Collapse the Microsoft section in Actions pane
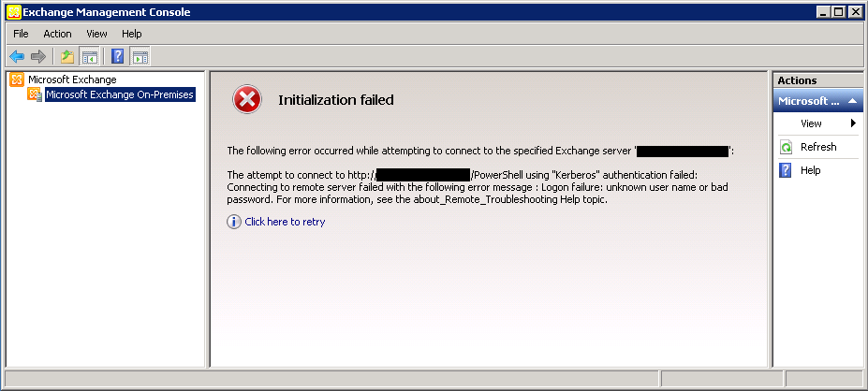Screen dimensions: 868x391 pyautogui.click(x=852, y=101)
